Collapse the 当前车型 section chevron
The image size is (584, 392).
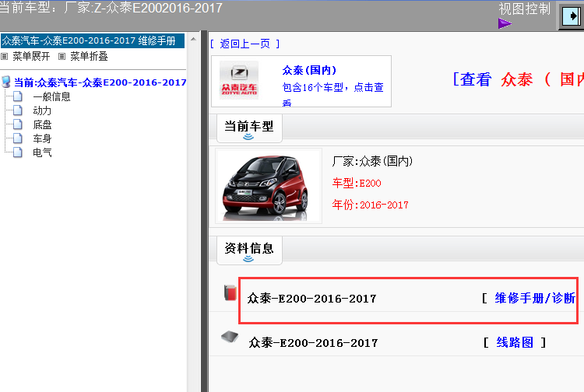(248, 137)
